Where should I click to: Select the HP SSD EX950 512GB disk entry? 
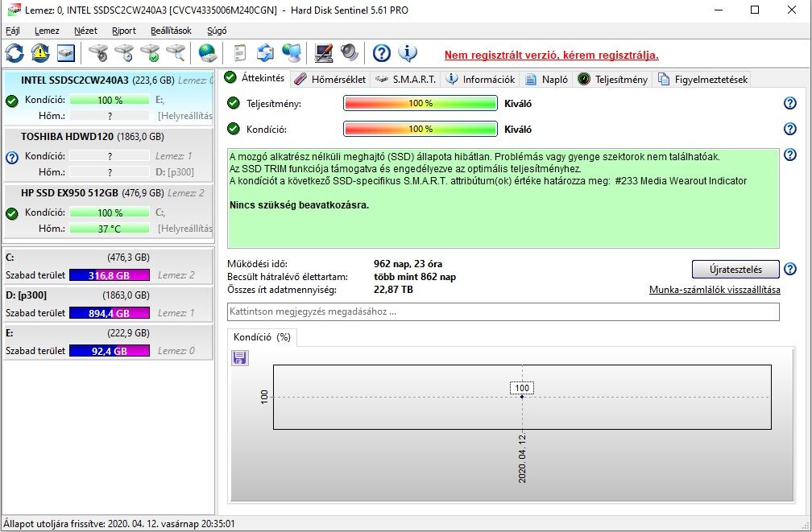pyautogui.click(x=108, y=211)
